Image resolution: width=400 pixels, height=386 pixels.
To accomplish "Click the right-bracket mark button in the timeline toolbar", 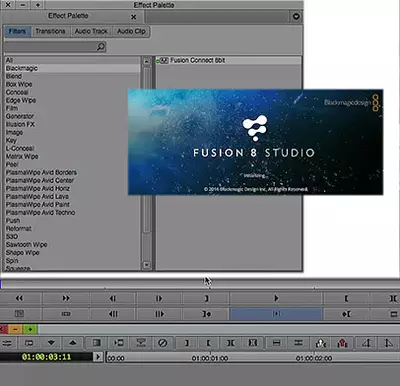I will [x=186, y=343].
